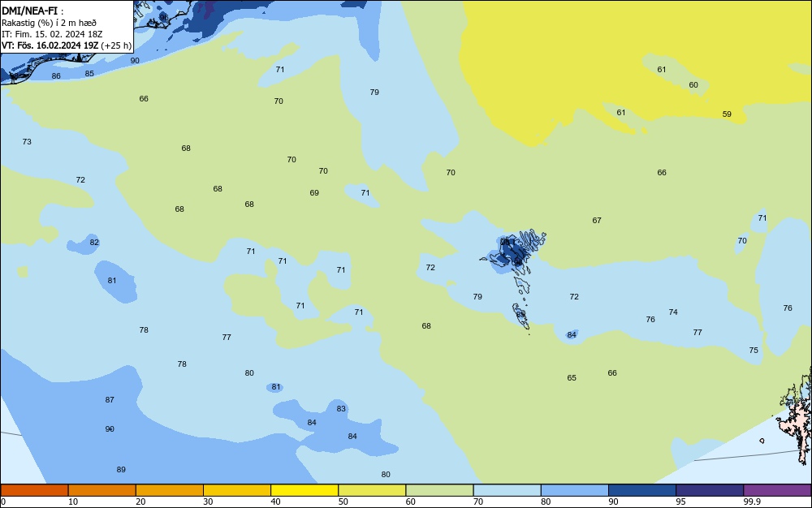Click the humidity value '83' on the map
This screenshot has height=508, width=812.
click(x=341, y=409)
